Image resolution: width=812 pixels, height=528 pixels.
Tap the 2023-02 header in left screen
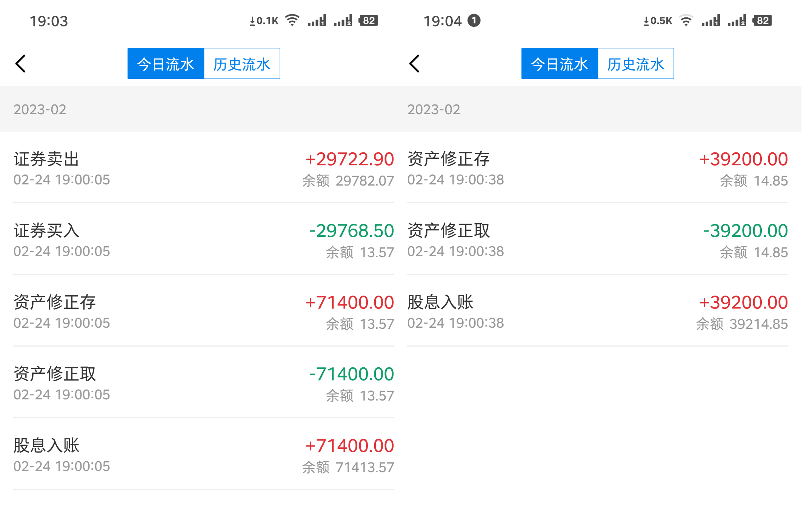click(x=40, y=109)
